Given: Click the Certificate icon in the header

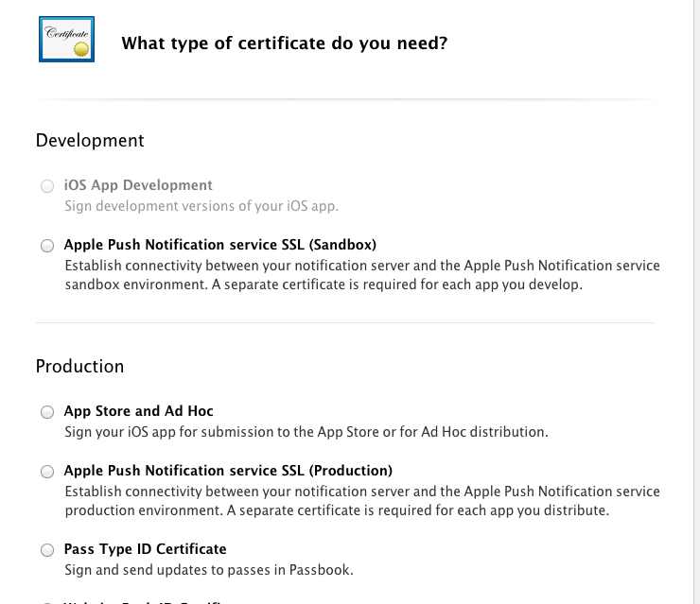Looking at the screenshot, I should coord(66,40).
